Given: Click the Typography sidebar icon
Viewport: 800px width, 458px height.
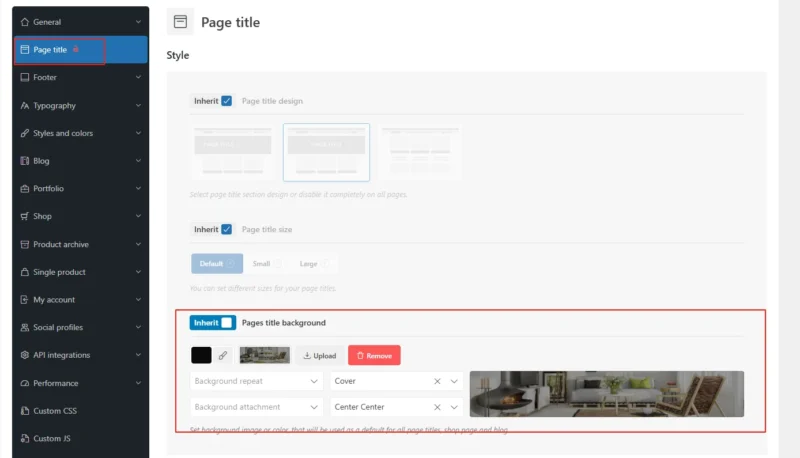Looking at the screenshot, I should [25, 105].
